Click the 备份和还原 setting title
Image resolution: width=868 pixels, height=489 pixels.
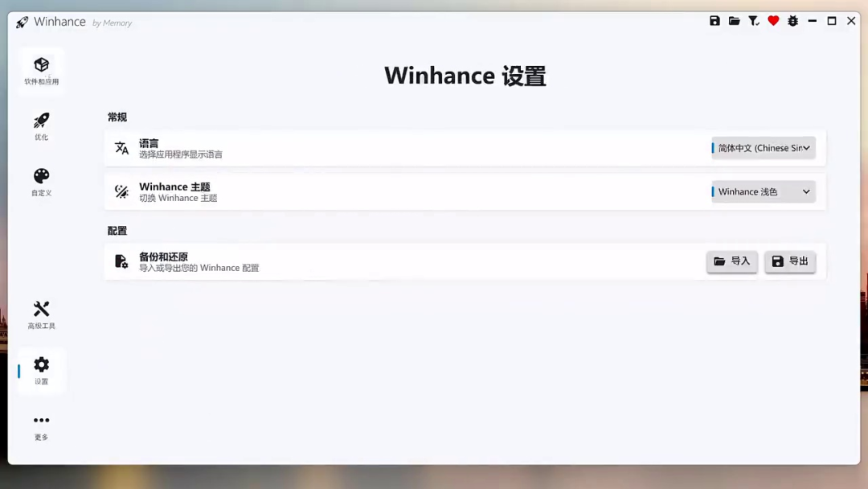163,257
